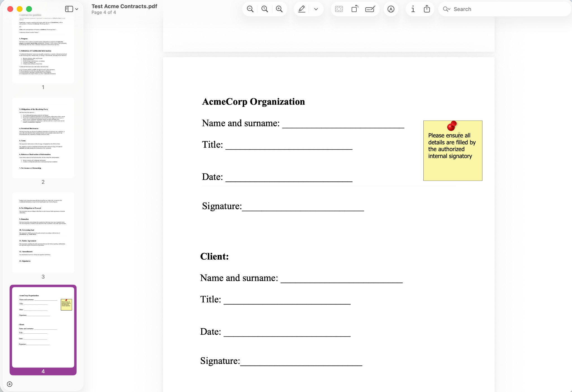Viewport: 572px width, 392px height.
Task: Click the red pushpin on the sticky note
Action: point(452,126)
